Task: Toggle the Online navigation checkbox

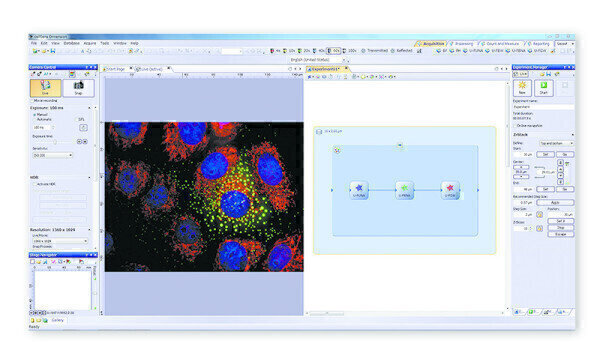Action: pyautogui.click(x=515, y=126)
